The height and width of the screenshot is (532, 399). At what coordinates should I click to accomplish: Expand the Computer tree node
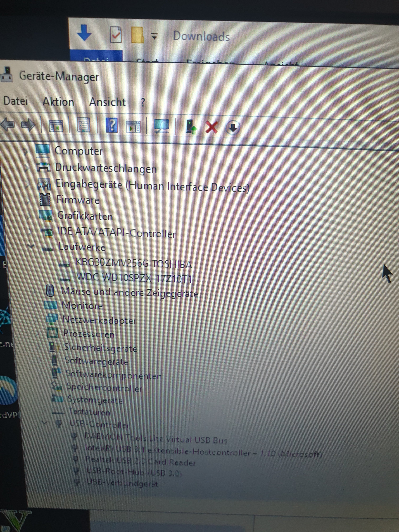[x=26, y=151]
